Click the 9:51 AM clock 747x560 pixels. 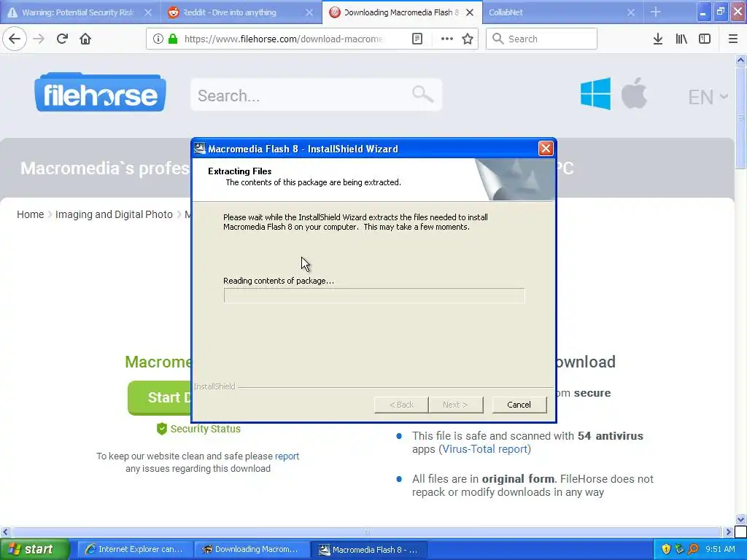[x=720, y=549]
